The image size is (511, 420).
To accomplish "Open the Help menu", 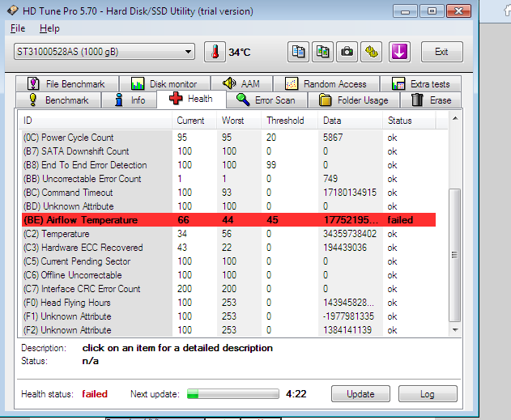I will click(x=49, y=28).
